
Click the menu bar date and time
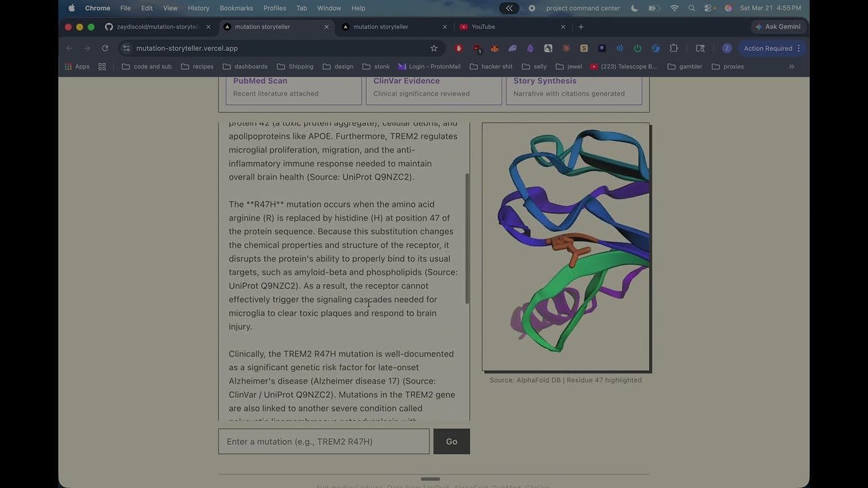tap(770, 8)
